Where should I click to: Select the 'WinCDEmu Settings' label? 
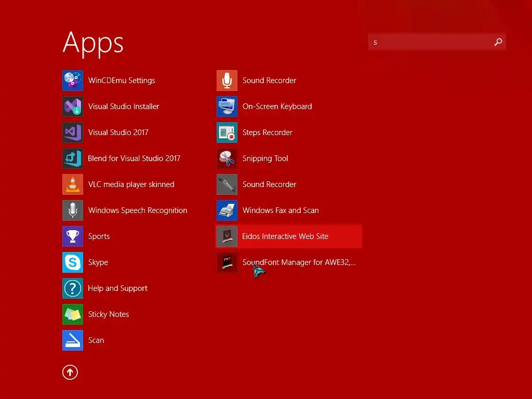122,81
